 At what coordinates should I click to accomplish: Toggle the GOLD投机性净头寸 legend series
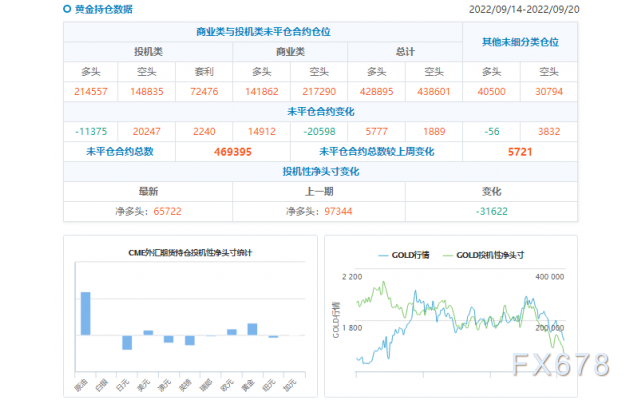(483, 256)
